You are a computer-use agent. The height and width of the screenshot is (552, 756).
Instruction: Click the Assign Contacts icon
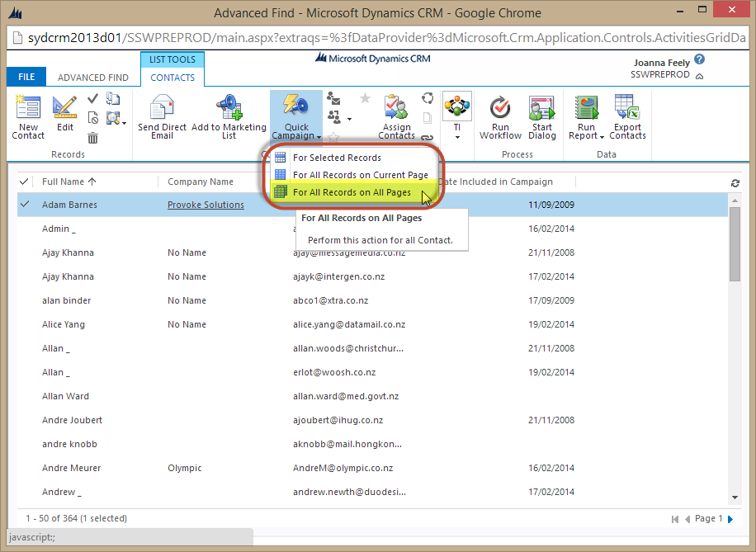pos(396,110)
